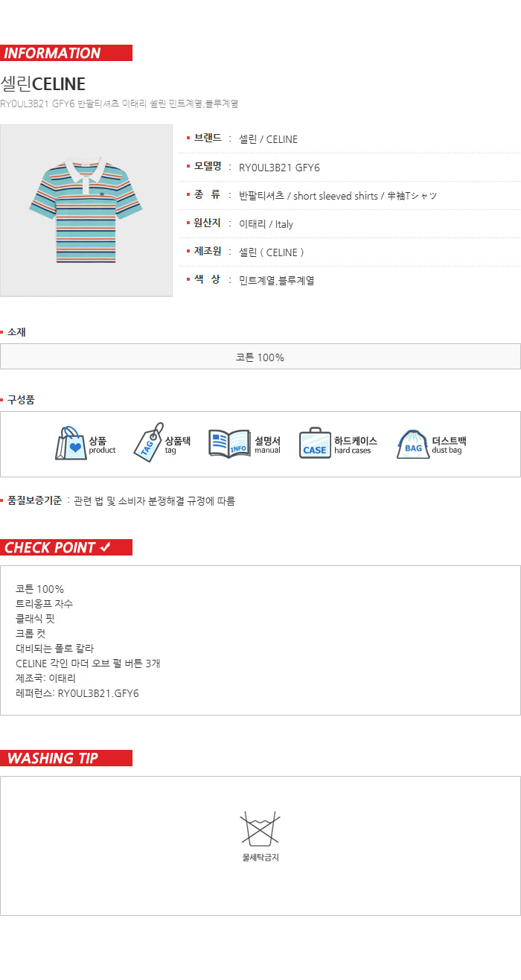
Task: Select model value RY0UL3B21 GFY6 in table
Action: [x=279, y=168]
